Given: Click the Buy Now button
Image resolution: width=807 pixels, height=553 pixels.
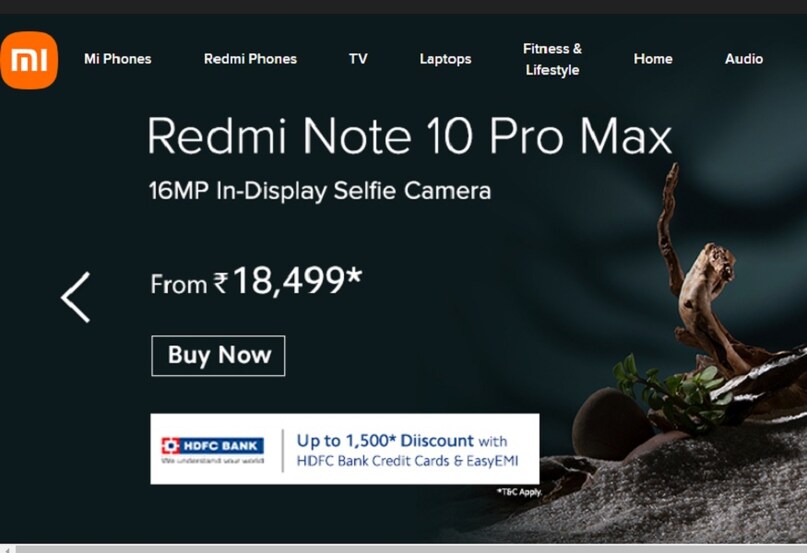Looking at the screenshot, I should click(218, 356).
